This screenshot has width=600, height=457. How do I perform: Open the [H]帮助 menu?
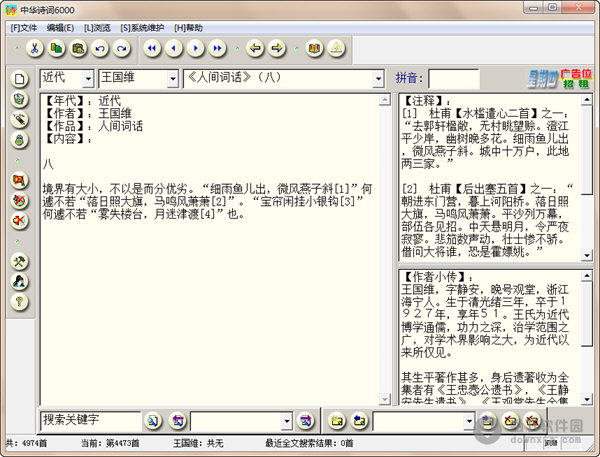click(x=188, y=28)
